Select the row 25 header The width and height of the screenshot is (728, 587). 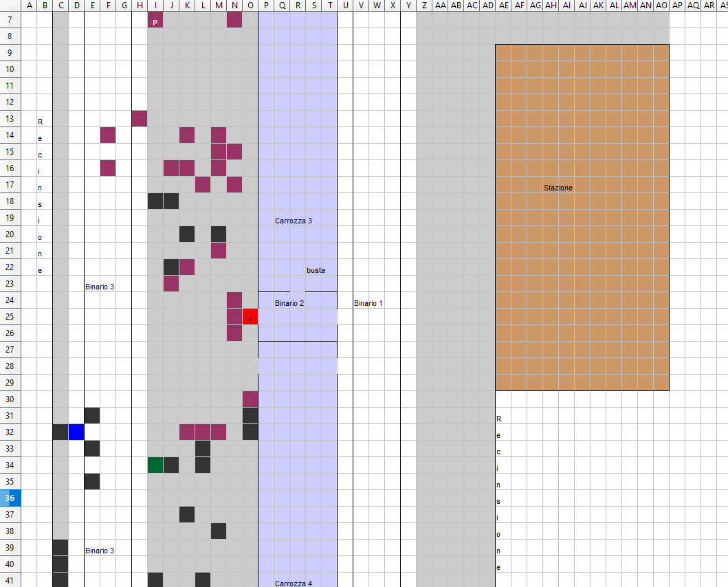pyautogui.click(x=11, y=317)
